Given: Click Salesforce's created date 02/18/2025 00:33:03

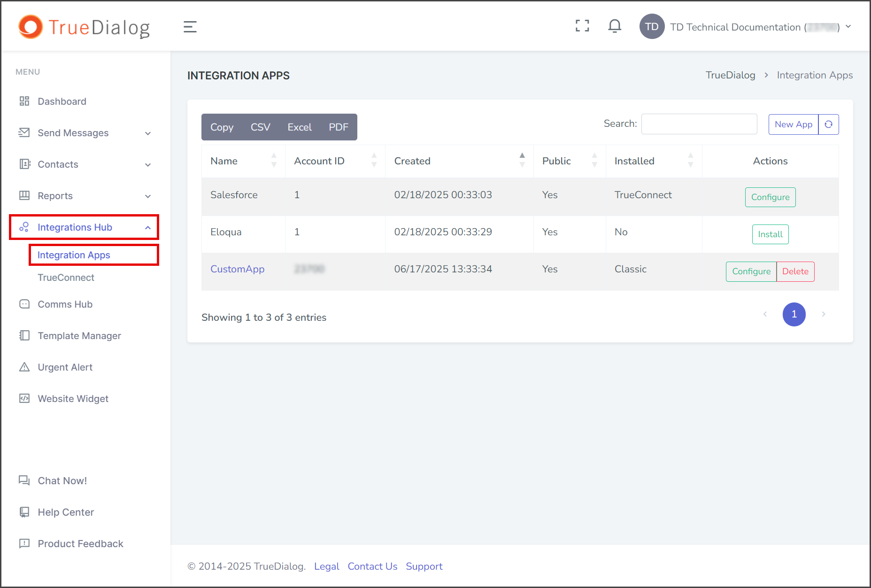Looking at the screenshot, I should pos(443,195).
